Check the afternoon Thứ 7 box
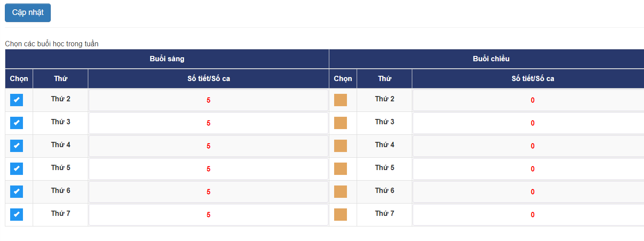Screen dimensions: 644x241 (340, 215)
